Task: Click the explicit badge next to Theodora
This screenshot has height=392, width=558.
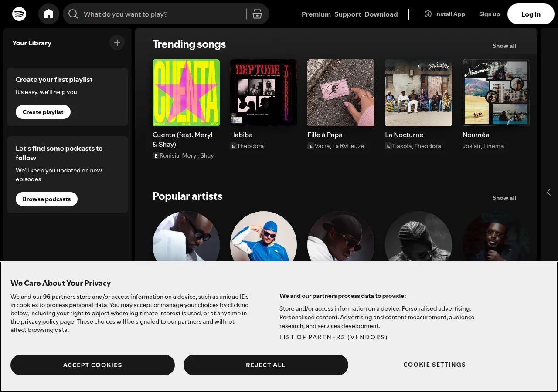Action: 234,146
